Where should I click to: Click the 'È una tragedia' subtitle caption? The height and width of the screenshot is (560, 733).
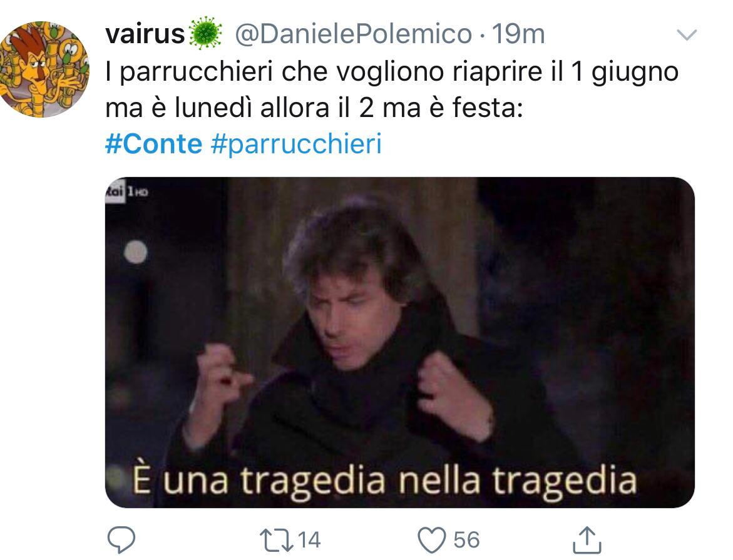pos(384,481)
